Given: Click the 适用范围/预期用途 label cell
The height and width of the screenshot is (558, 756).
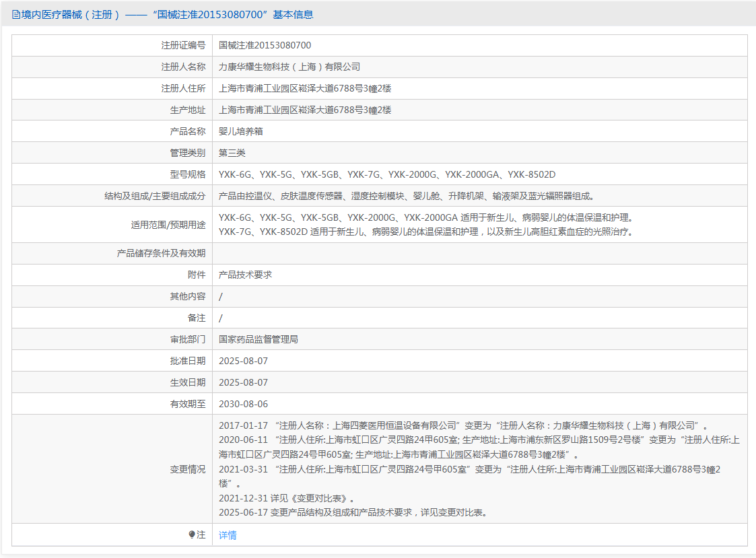Looking at the screenshot, I should (x=168, y=225).
